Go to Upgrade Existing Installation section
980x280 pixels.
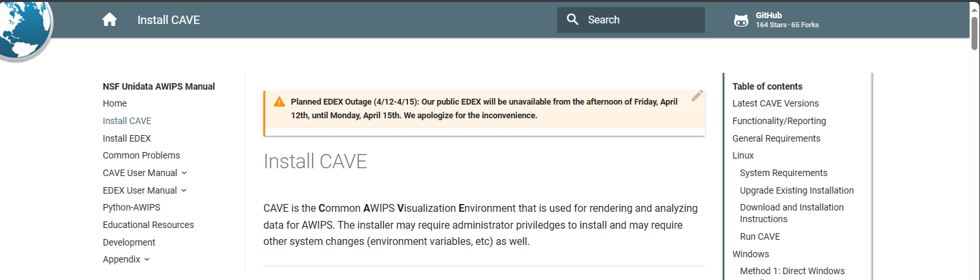coord(796,190)
